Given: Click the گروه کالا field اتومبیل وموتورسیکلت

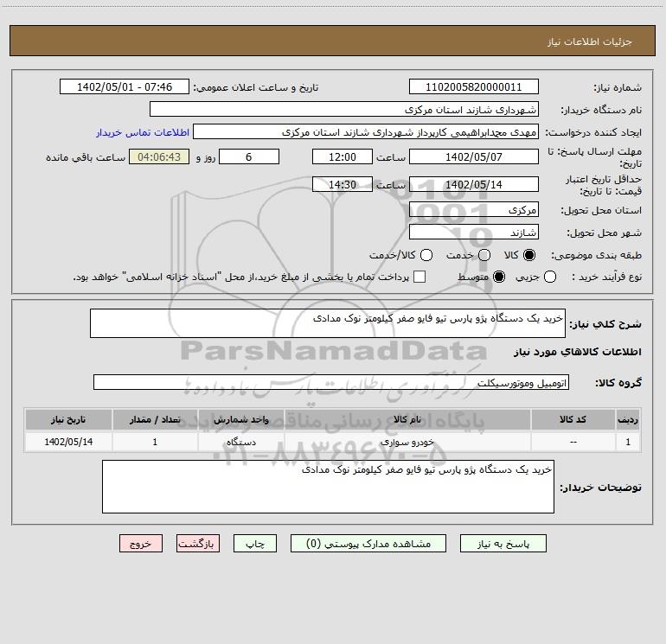Looking at the screenshot, I should (331, 382).
